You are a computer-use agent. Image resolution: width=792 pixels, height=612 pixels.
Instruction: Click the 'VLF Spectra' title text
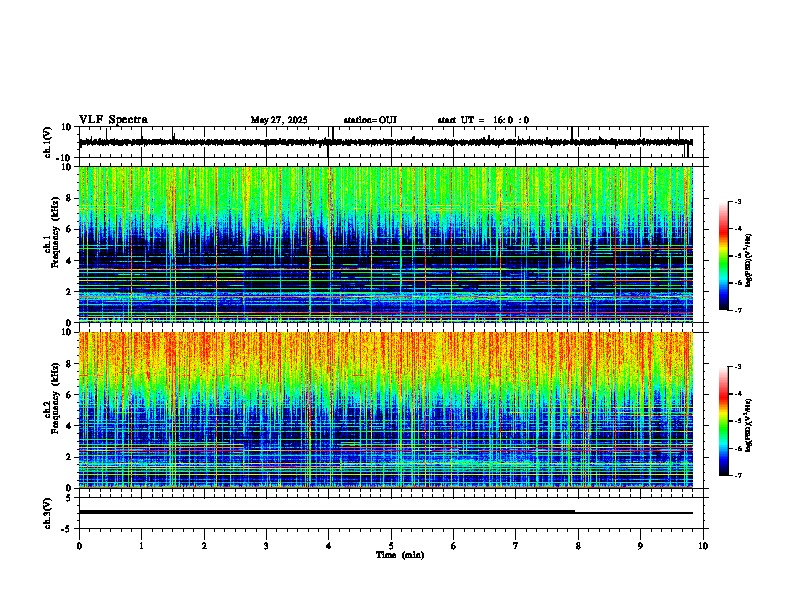pyautogui.click(x=113, y=120)
